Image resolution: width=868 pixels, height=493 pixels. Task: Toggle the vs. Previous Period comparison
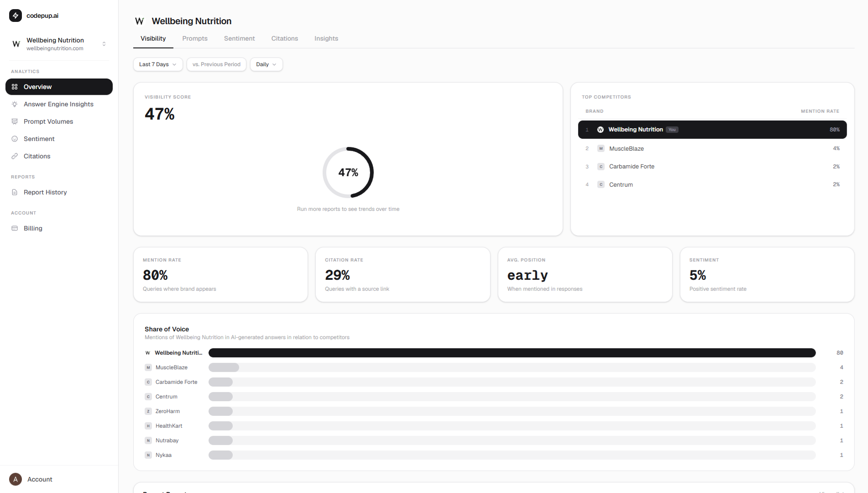point(216,64)
